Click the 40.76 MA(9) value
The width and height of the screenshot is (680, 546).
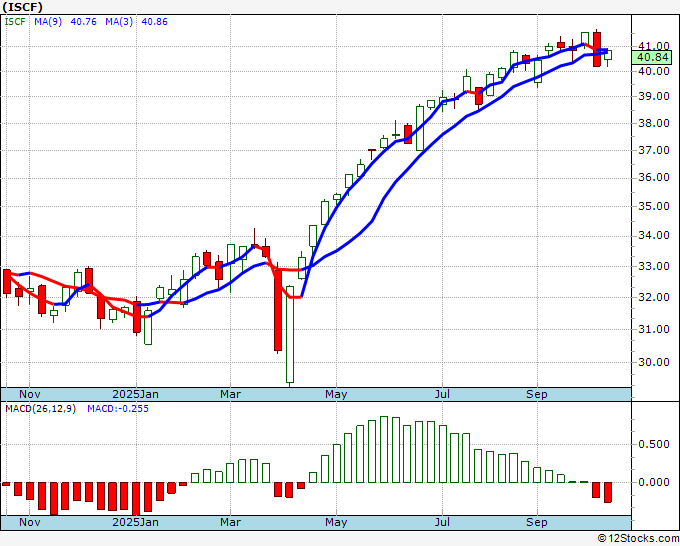click(x=83, y=22)
